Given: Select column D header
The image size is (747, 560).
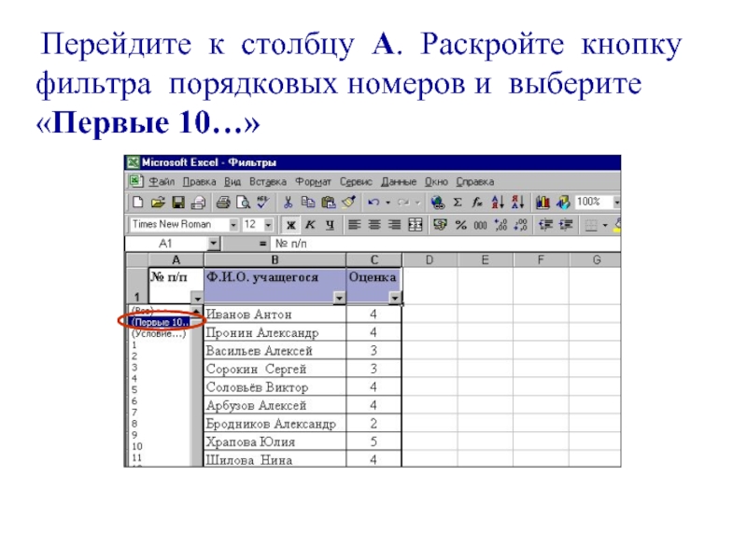Looking at the screenshot, I should pos(430,260).
